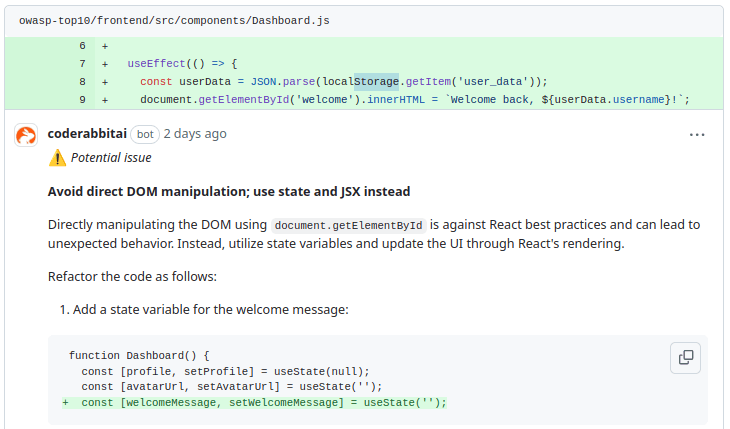Click the '2 days ago' timestamp
This screenshot has width=730, height=429.
click(x=195, y=134)
